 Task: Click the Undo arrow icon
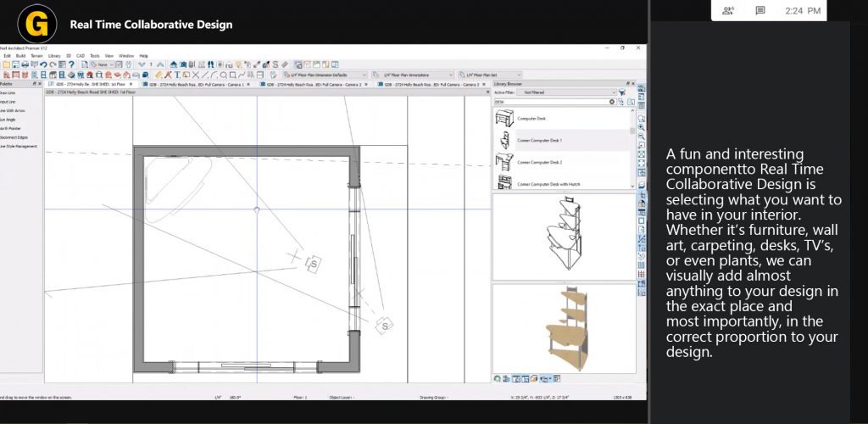tap(43, 64)
